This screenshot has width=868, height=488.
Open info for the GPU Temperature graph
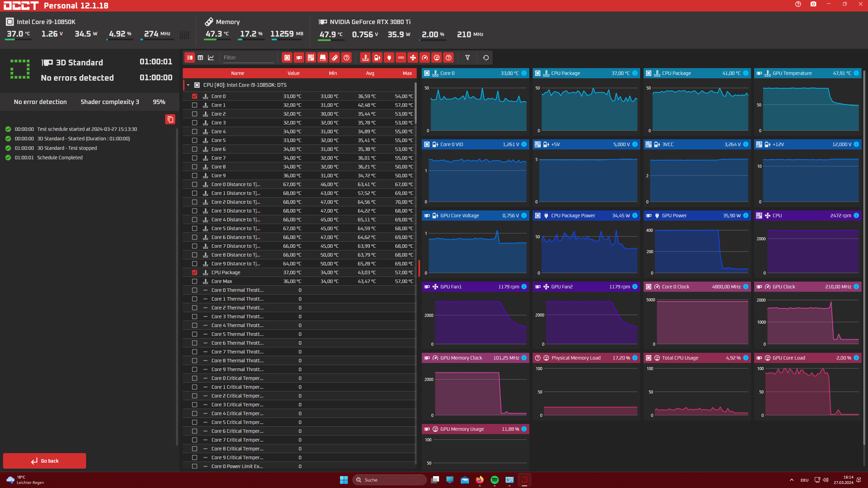click(x=856, y=73)
